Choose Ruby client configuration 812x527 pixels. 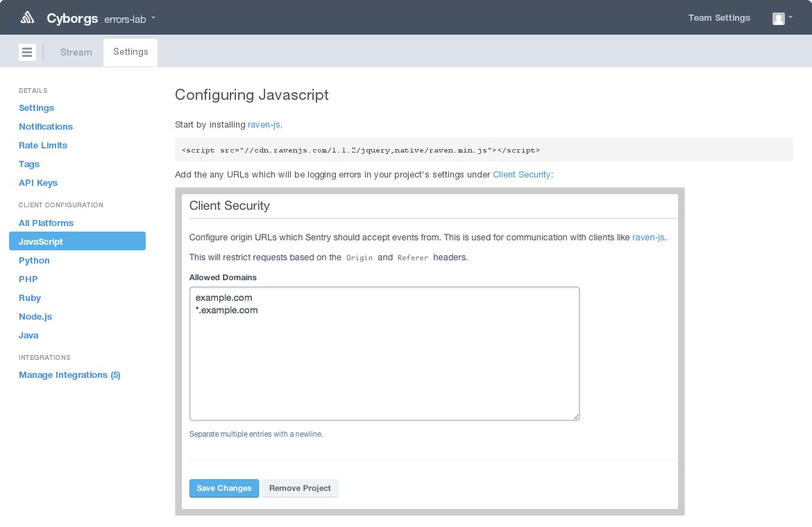click(30, 298)
